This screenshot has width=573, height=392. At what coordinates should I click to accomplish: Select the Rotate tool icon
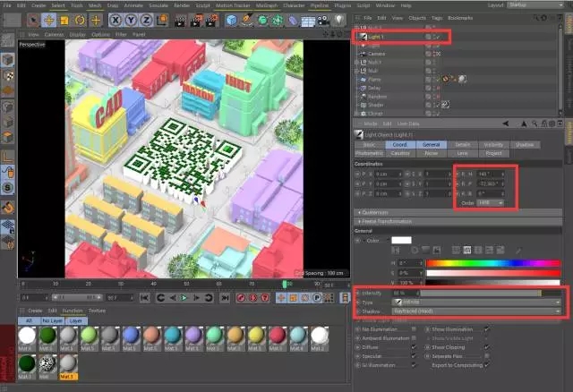pos(78,20)
